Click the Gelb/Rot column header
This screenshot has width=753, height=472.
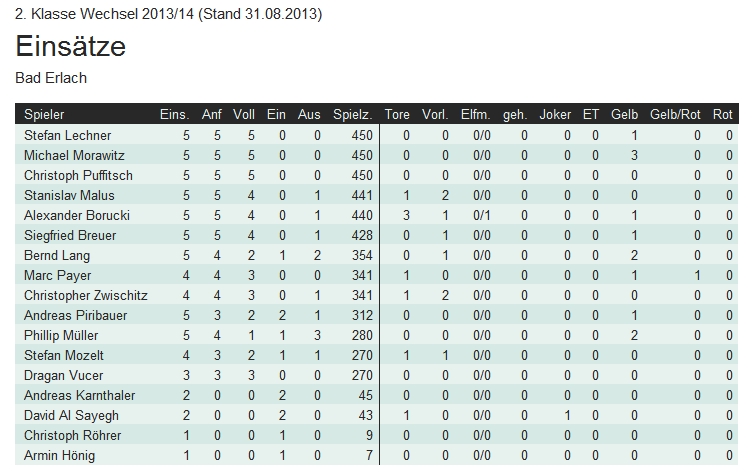coord(675,115)
